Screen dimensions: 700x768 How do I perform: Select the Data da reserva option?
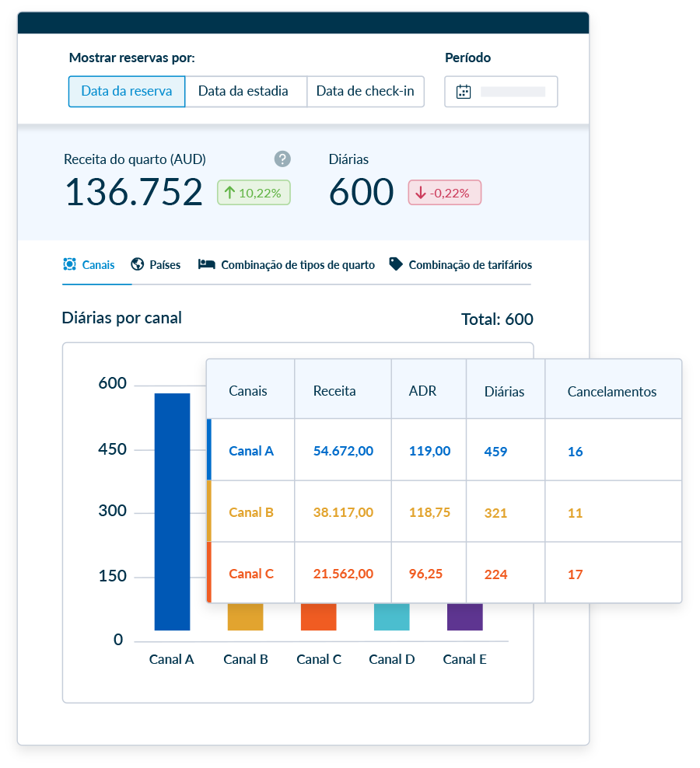pos(127,91)
